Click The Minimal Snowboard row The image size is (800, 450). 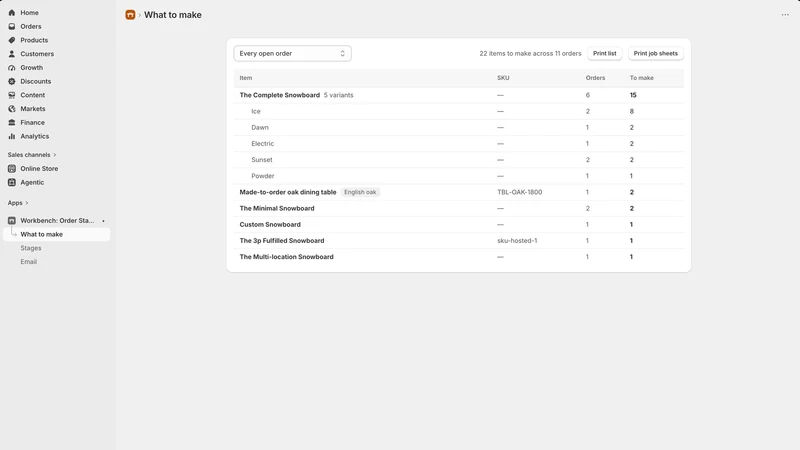pos(459,209)
